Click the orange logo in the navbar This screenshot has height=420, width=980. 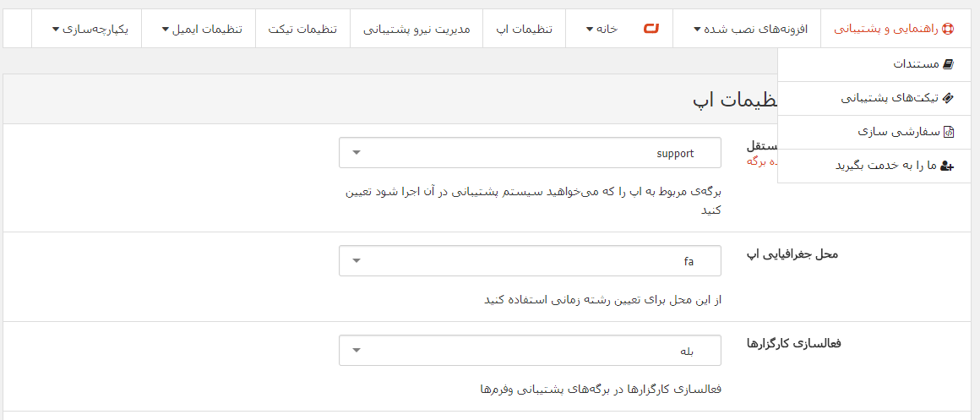click(x=651, y=29)
